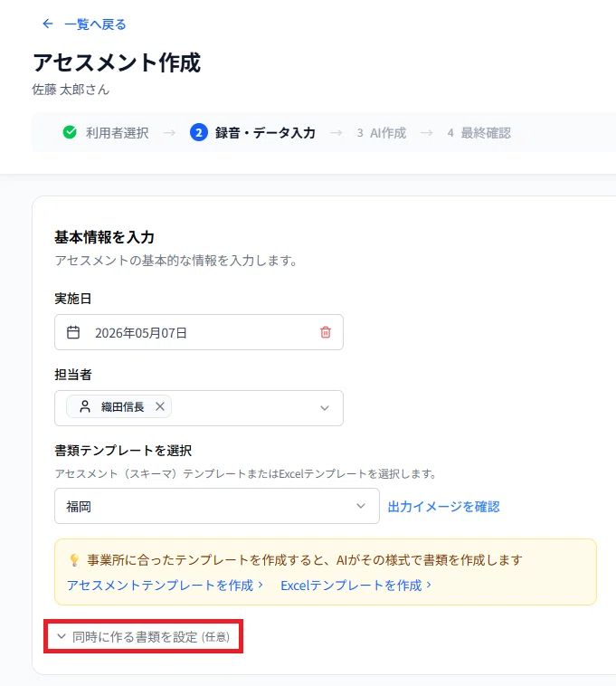The image size is (616, 686).
Task: Go back via 一覧へ戻る link
Action: point(95,24)
